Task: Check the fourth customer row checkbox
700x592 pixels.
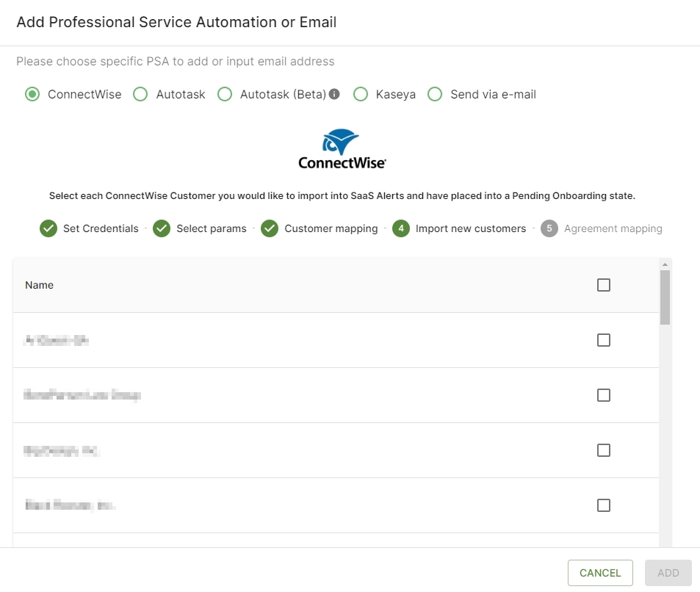Action: (x=604, y=505)
